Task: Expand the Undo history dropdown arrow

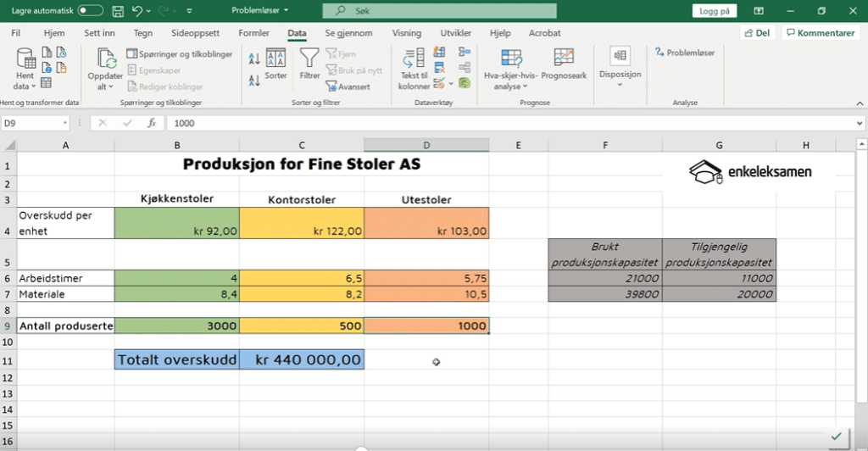Action: click(148, 11)
